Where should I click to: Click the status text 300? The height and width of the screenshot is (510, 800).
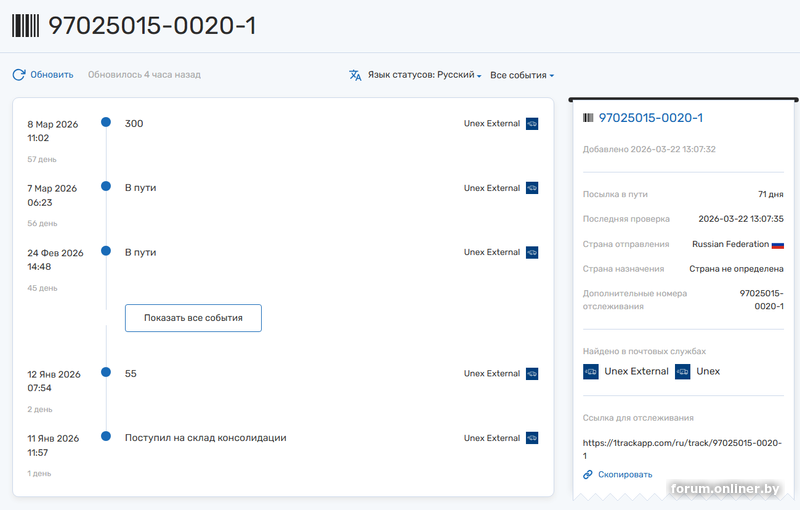coord(134,124)
